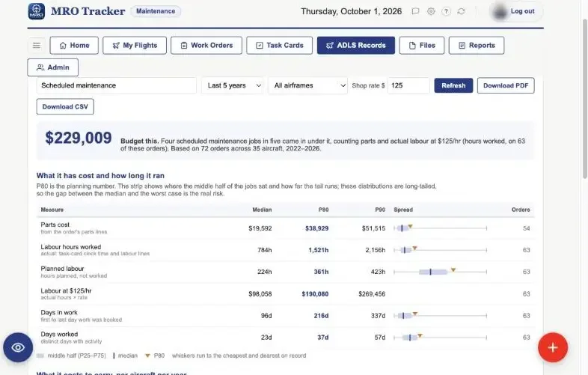This screenshot has width=588, height=375.
Task: Open the My Flights tab
Action: point(135,46)
